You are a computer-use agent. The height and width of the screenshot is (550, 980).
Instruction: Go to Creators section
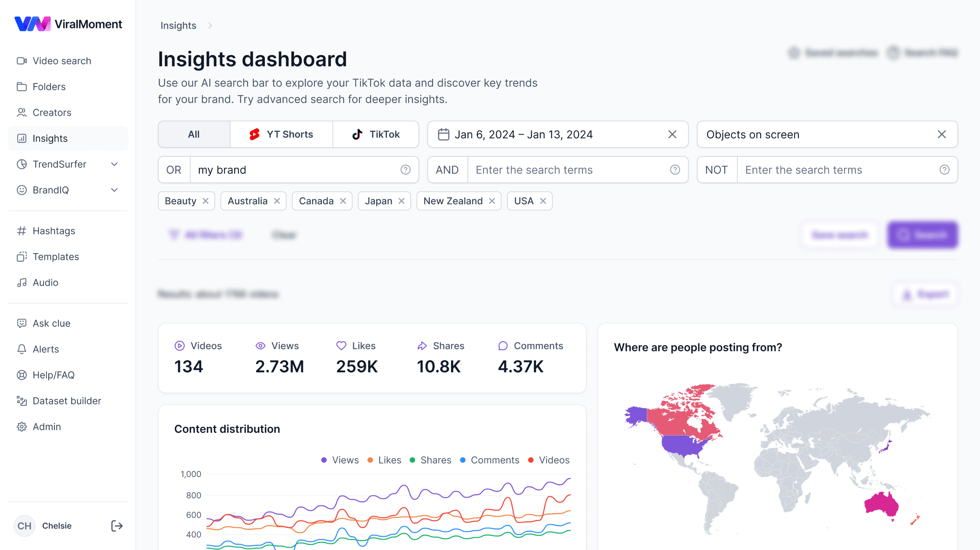[x=68, y=112]
